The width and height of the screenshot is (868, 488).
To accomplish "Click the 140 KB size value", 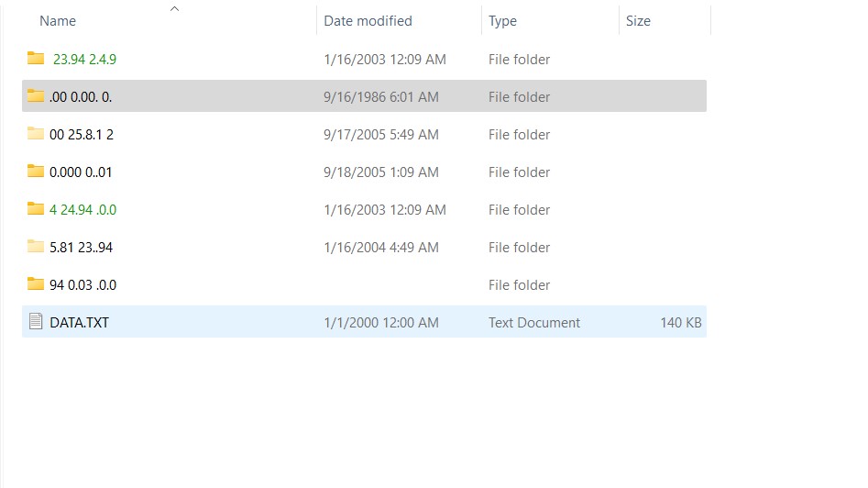I will coord(681,322).
